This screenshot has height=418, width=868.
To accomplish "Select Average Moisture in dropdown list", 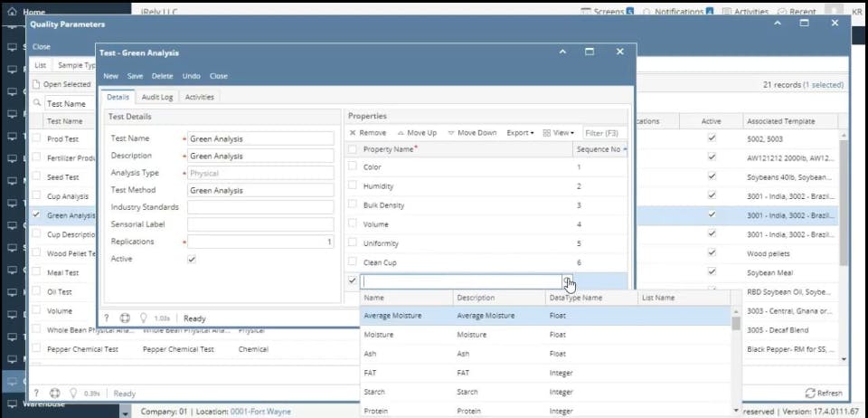I will (x=545, y=316).
